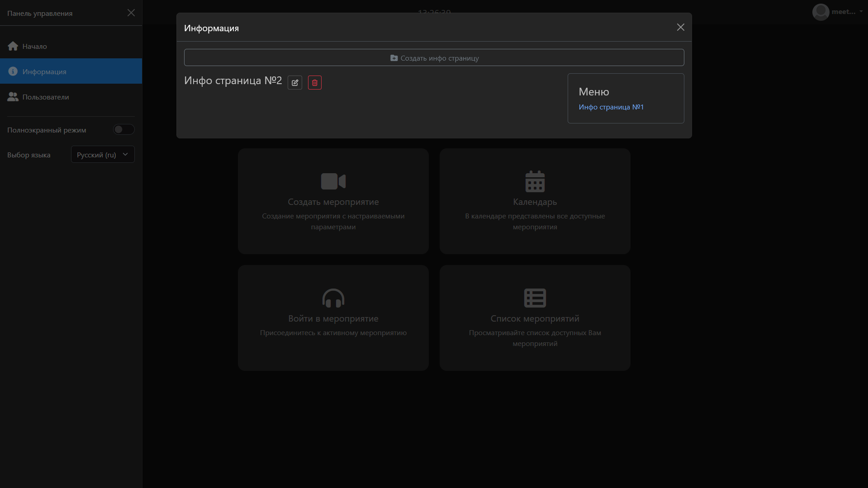Image resolution: width=868 pixels, height=488 pixels.
Task: Click the home icon beside Начало
Action: (13, 46)
